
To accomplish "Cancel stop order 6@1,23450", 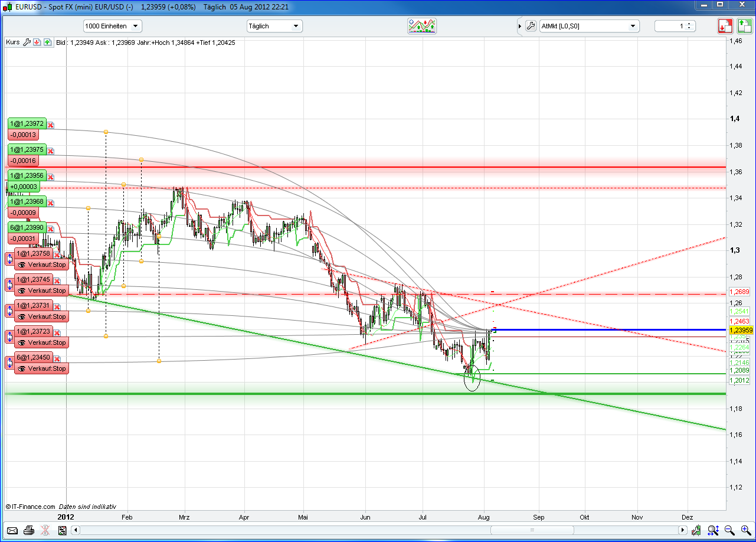I will click(x=58, y=358).
